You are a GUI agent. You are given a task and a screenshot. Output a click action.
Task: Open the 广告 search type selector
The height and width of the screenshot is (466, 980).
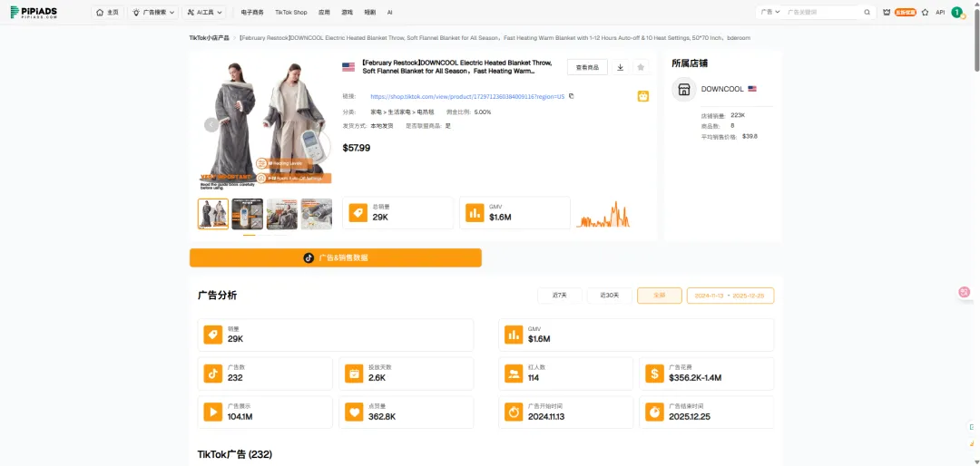770,12
